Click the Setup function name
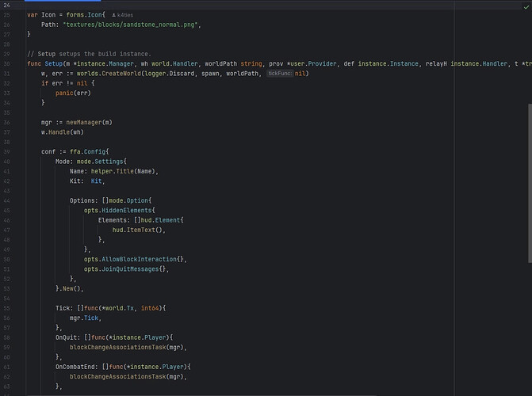 pos(54,63)
